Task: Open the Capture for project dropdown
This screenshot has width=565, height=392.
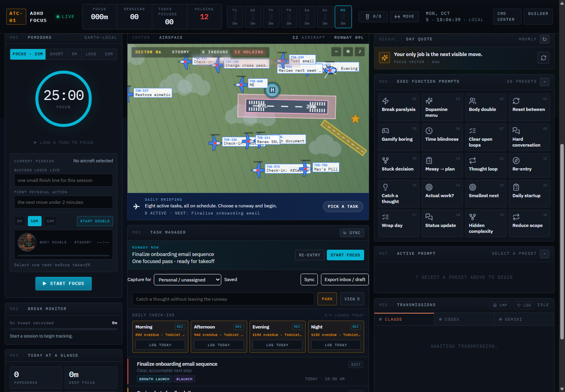Action: [188, 280]
